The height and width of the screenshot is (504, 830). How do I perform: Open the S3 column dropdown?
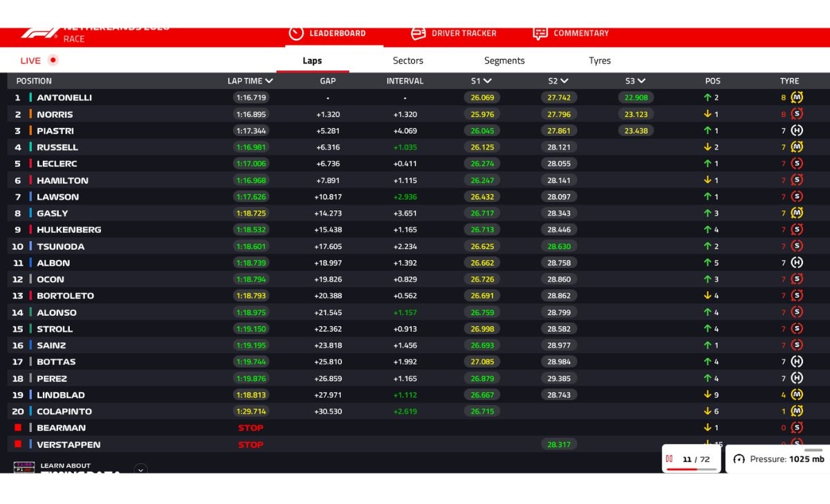(x=641, y=81)
